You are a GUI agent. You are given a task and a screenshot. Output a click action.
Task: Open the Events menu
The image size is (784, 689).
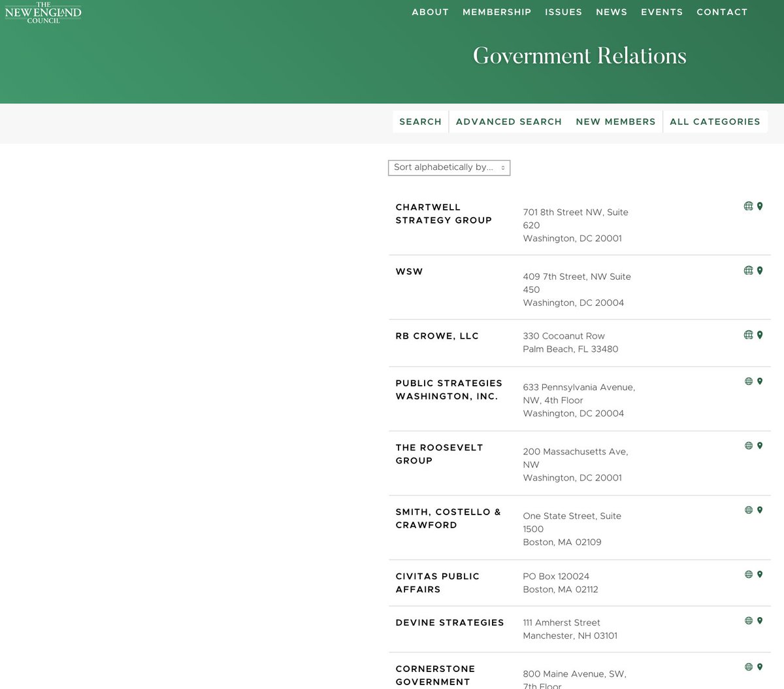pyautogui.click(x=662, y=12)
